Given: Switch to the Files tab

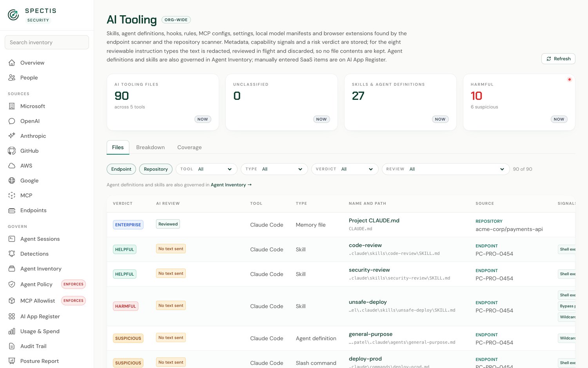Looking at the screenshot, I should tap(118, 147).
